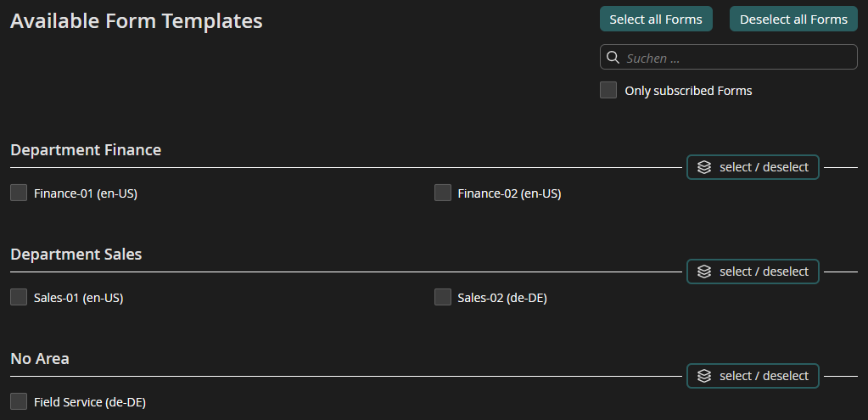
Task: Check the Finance-01 (en-US) checkbox
Action: 19,193
